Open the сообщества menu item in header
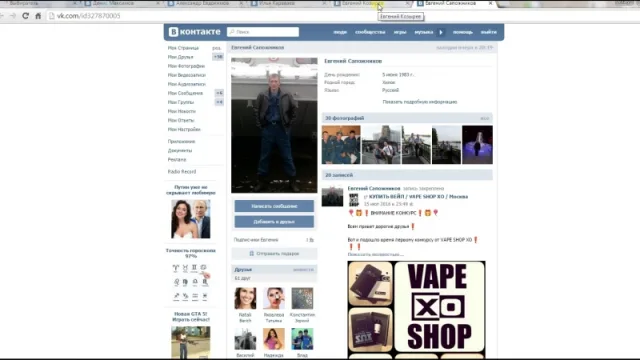 370,32
